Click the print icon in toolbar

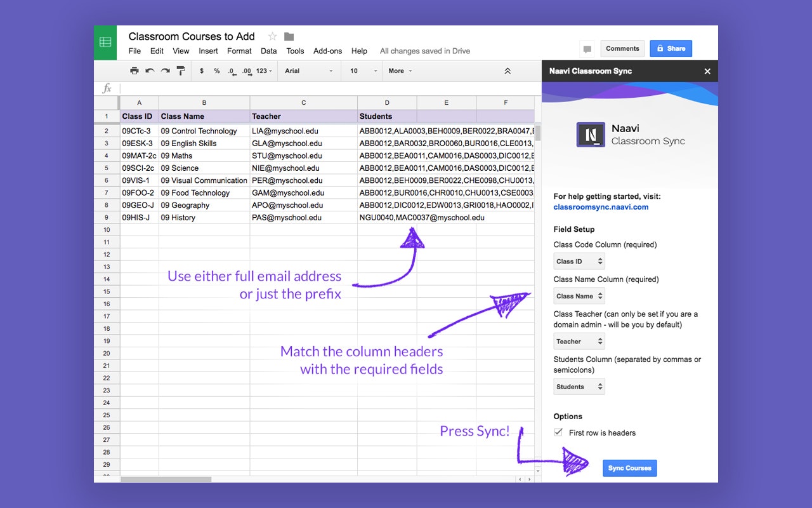pyautogui.click(x=134, y=71)
